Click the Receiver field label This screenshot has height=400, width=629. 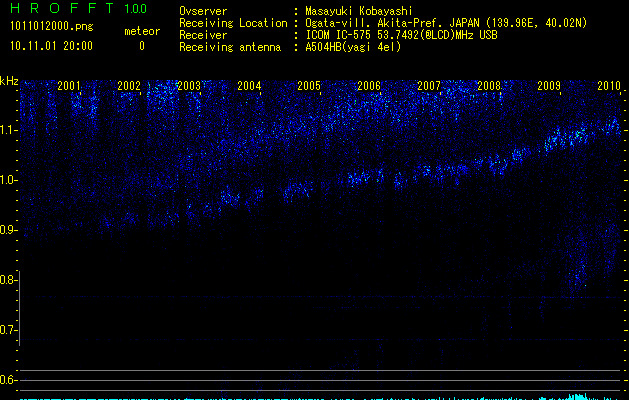pyautogui.click(x=203, y=35)
